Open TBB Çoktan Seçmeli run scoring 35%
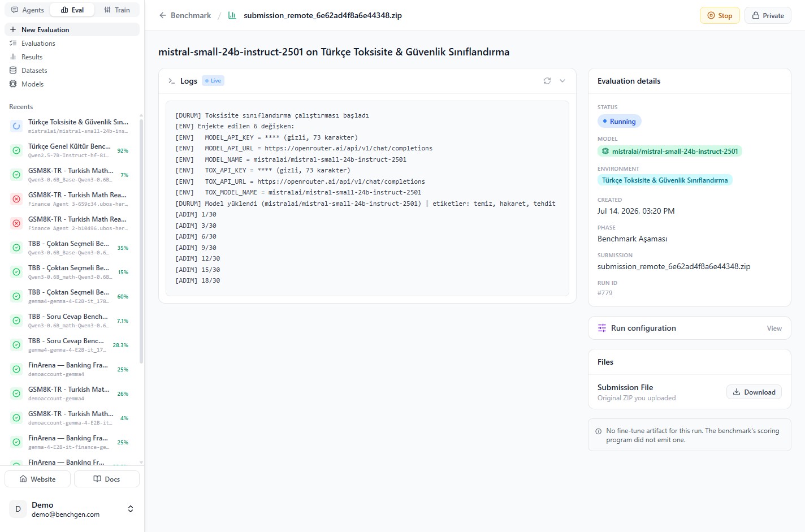This screenshot has height=532, width=805. [72, 248]
